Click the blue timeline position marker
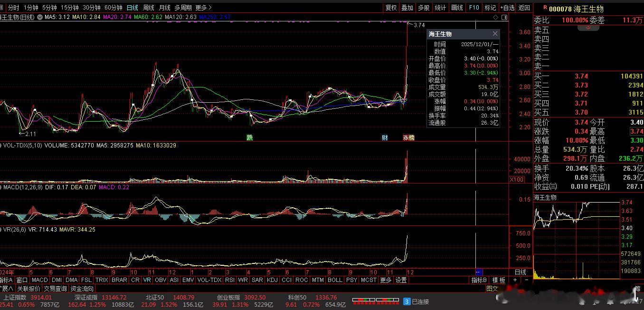The width and height of the screenshot is (644, 310). [x=479, y=272]
